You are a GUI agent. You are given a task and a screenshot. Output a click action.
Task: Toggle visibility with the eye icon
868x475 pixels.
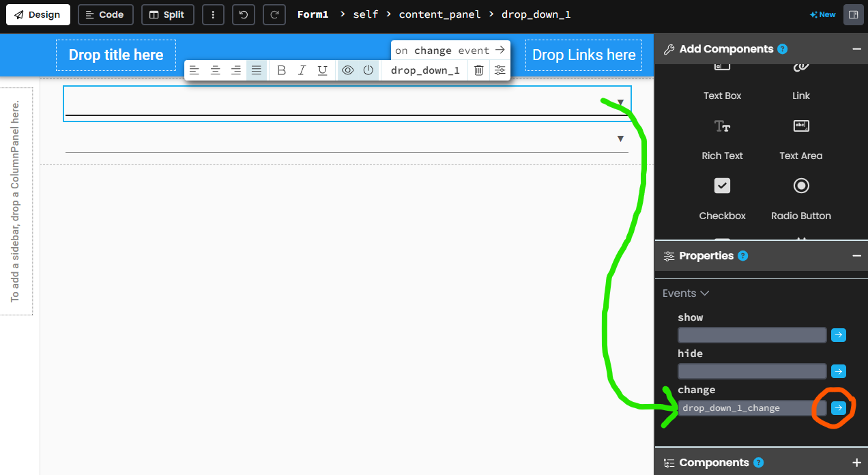coord(348,70)
